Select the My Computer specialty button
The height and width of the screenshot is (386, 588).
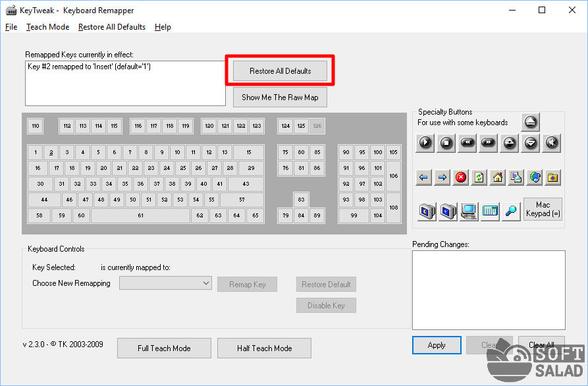pos(469,211)
